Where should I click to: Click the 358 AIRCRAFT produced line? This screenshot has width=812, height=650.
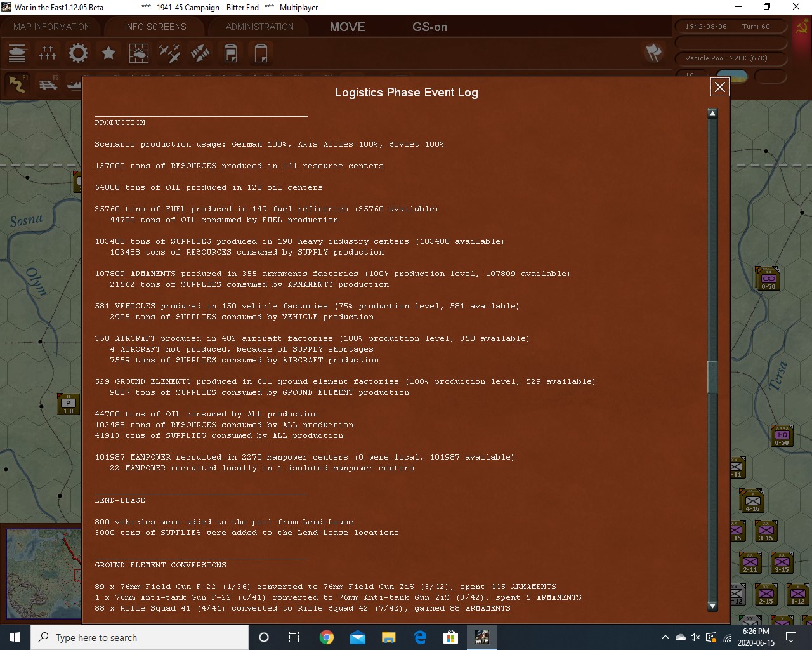312,338
